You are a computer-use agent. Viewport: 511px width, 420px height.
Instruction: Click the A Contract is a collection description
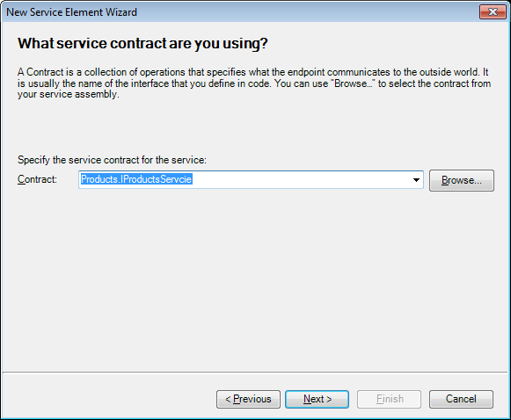tap(254, 83)
